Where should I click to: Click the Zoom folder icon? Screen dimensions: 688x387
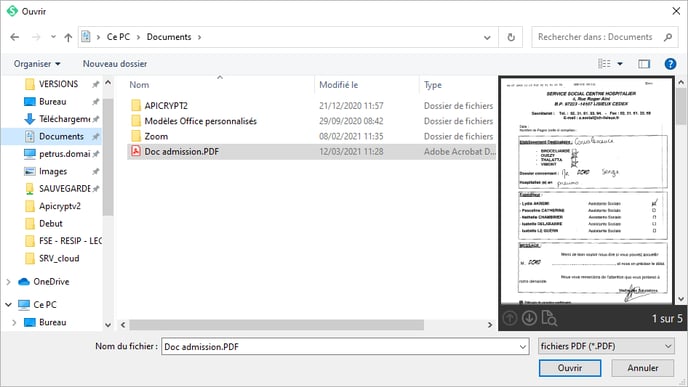(x=136, y=136)
